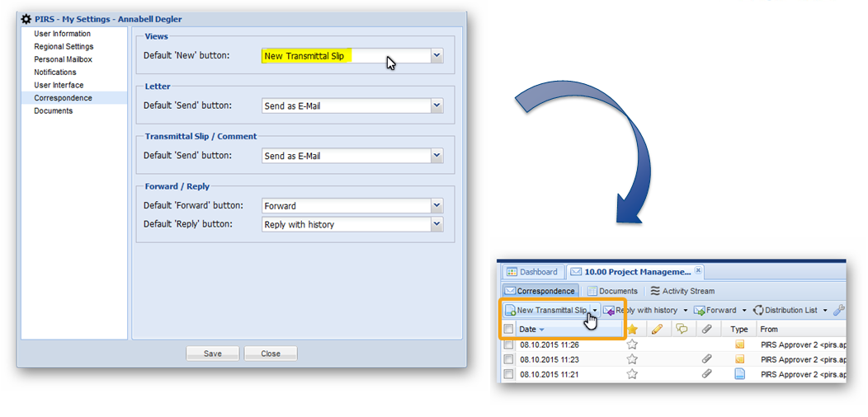This screenshot has width=868, height=417.
Task: Click the paperclip attachment column header icon
Action: pyautogui.click(x=706, y=329)
